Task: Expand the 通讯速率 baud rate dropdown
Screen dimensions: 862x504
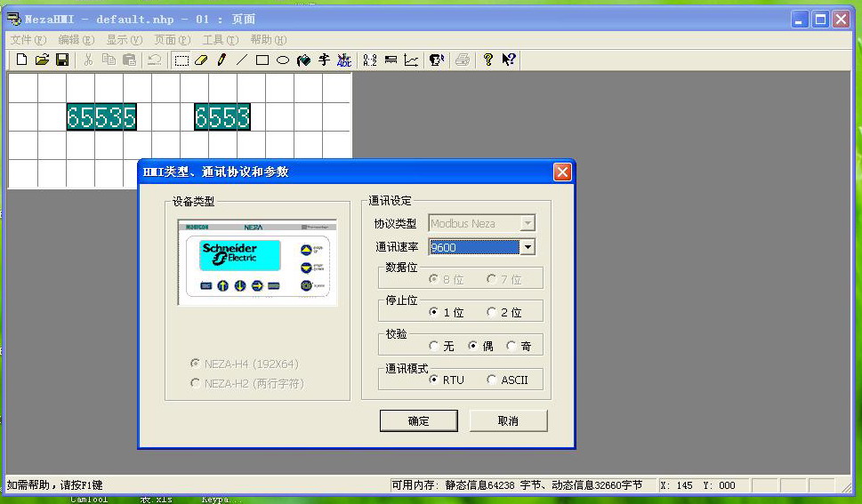Action: click(x=528, y=247)
